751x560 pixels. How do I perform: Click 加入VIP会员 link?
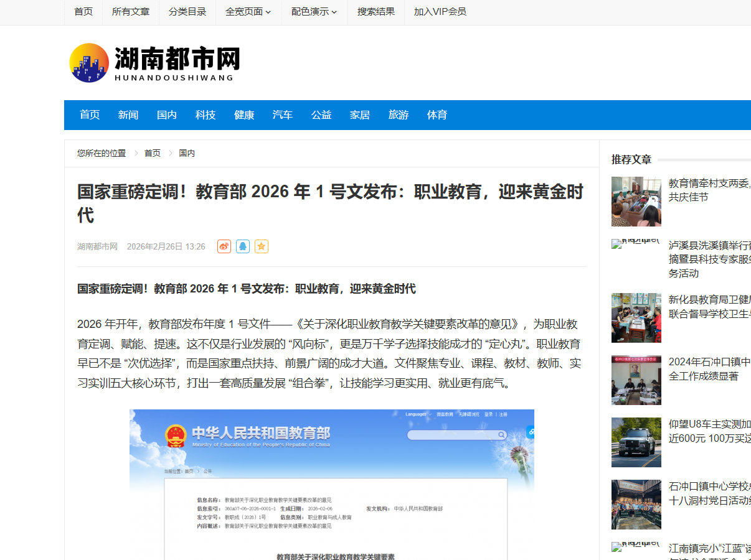pos(440,12)
